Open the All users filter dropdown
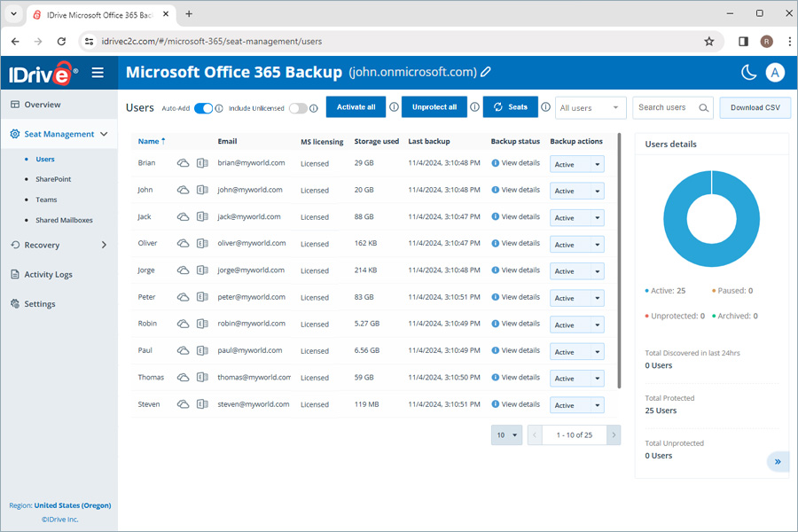This screenshot has width=798, height=532. click(591, 108)
